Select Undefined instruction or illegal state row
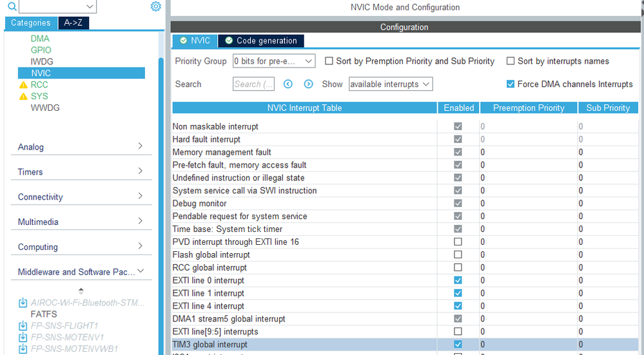 point(405,178)
